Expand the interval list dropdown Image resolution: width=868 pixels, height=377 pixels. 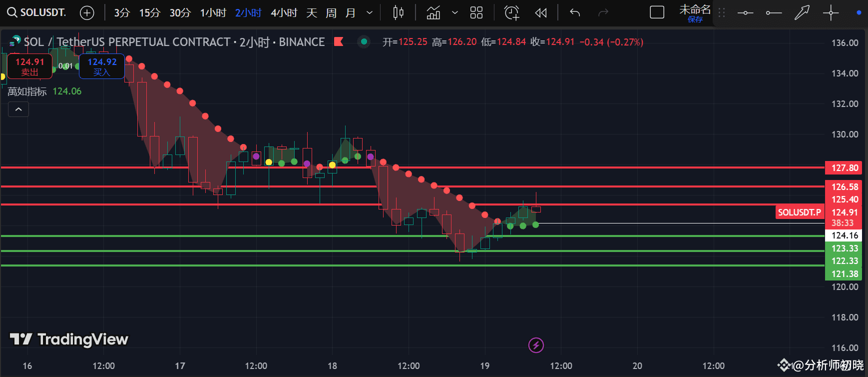point(370,12)
